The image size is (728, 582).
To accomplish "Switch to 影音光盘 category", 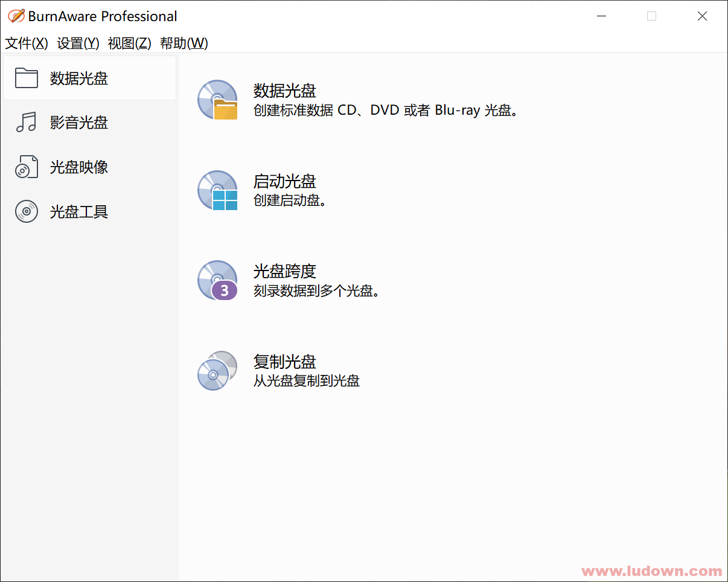I will click(89, 123).
